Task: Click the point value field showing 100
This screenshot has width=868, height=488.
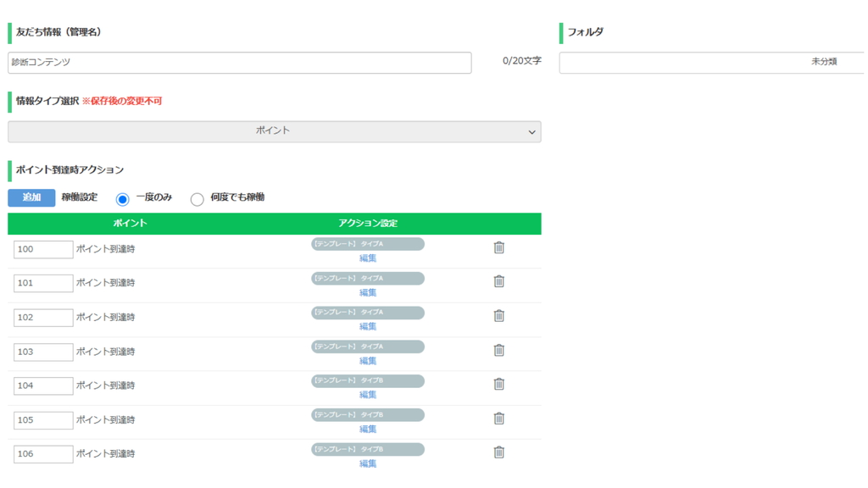Action: tap(43, 250)
